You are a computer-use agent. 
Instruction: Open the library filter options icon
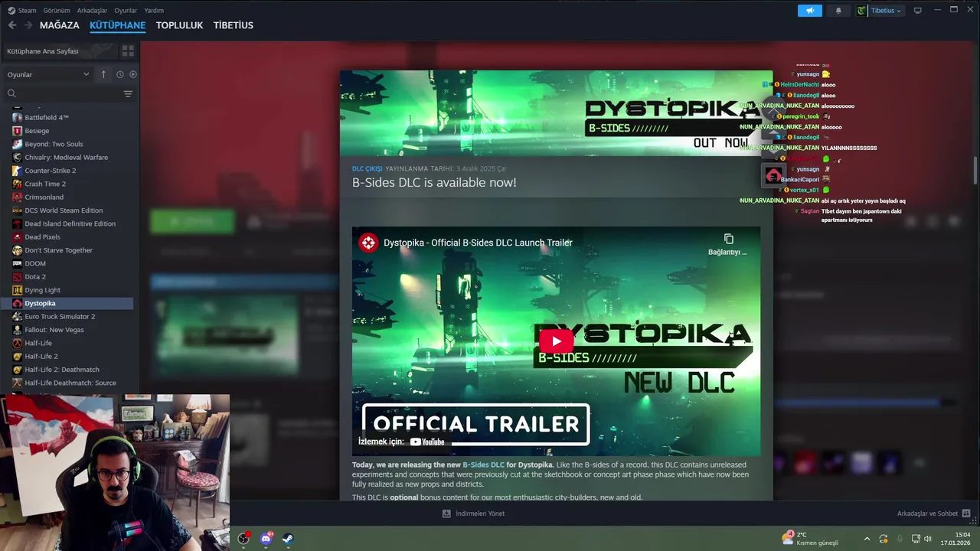[128, 93]
